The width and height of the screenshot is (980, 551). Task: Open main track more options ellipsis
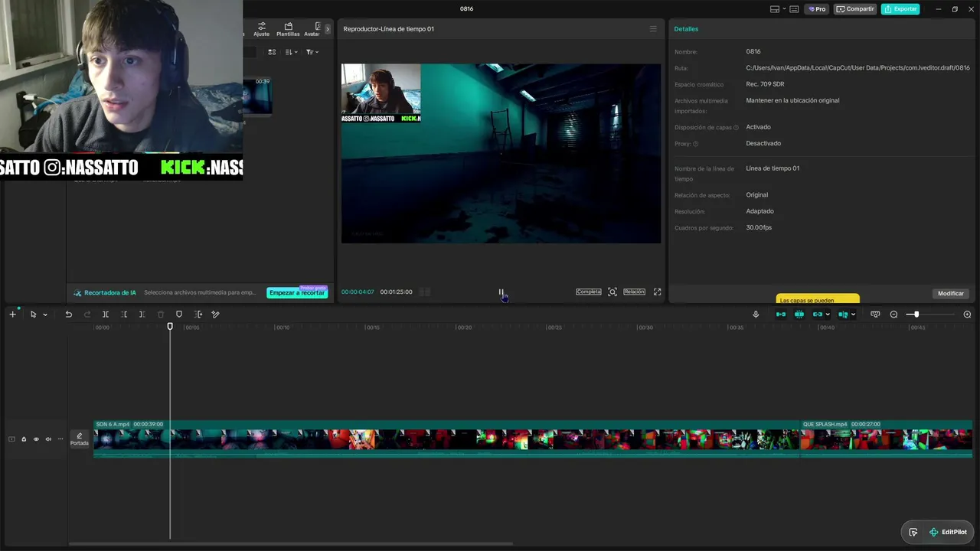60,439
